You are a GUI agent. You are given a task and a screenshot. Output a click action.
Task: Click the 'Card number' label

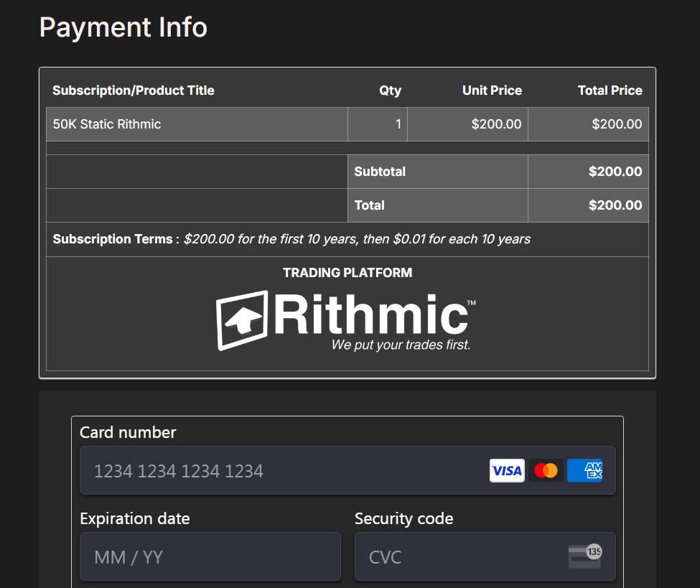pos(128,433)
